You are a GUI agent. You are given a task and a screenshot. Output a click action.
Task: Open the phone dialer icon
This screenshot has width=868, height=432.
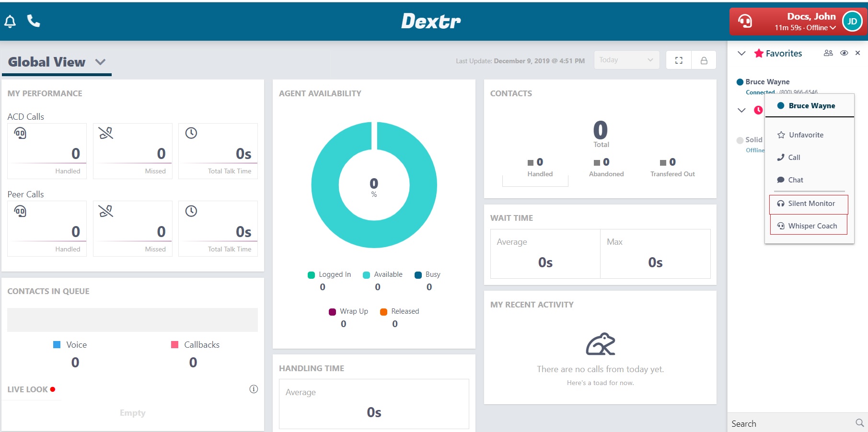pos(34,21)
